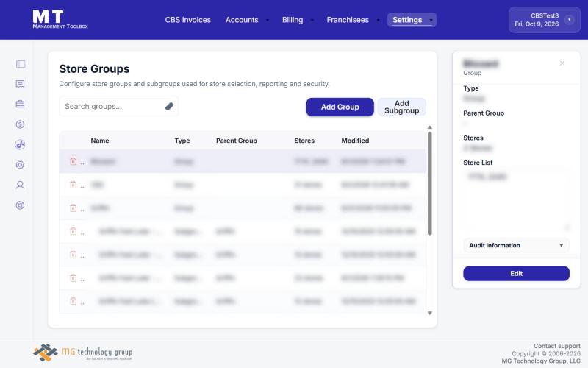Click the Stores label in details panel

tap(473, 138)
